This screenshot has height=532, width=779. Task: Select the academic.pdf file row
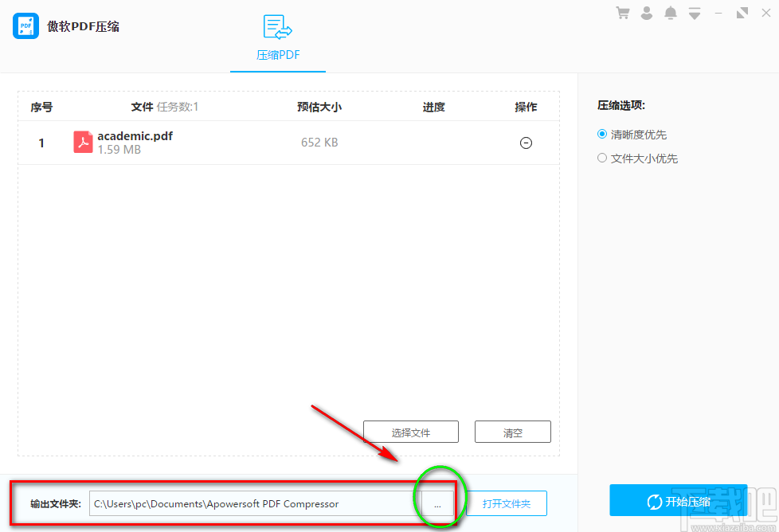[x=239, y=143]
